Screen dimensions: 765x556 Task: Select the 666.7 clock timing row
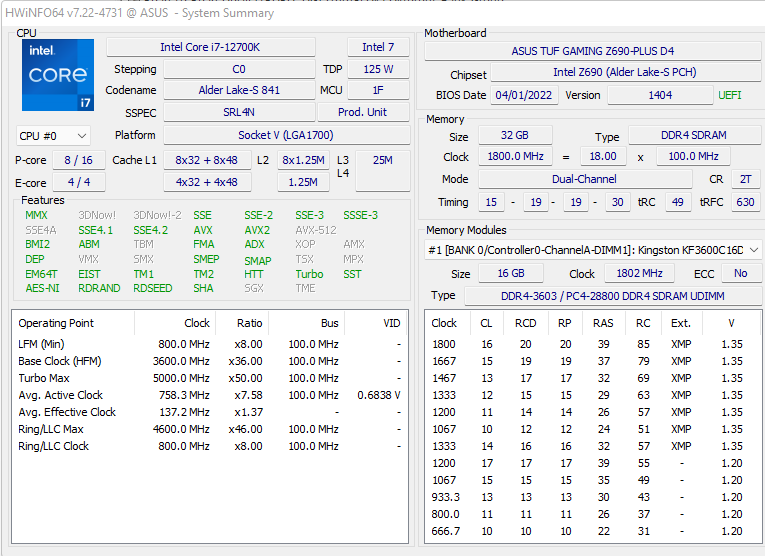point(592,531)
